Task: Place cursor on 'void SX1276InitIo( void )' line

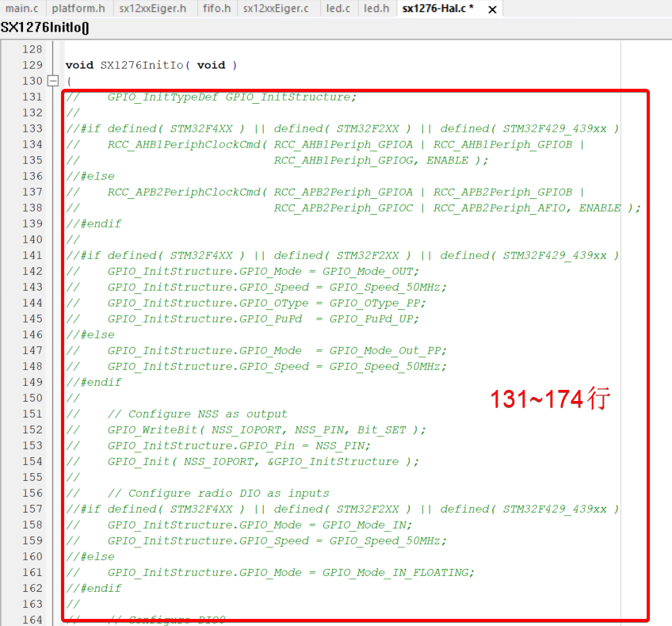Action: [x=151, y=65]
